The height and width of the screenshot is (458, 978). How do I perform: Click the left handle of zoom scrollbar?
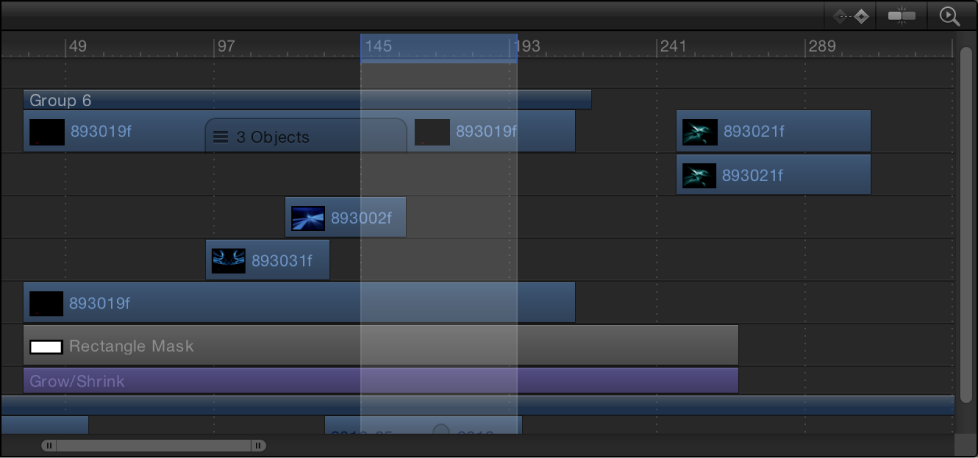pos(49,446)
